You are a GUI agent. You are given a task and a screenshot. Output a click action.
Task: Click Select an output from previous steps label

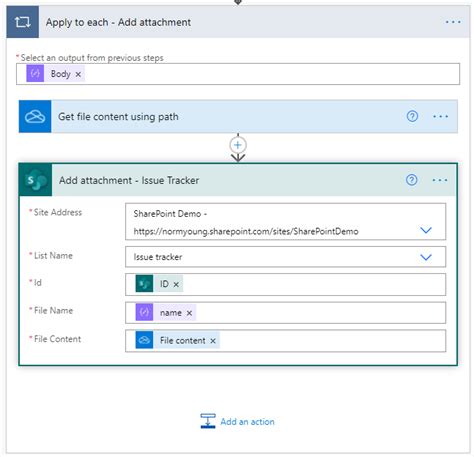[92, 58]
